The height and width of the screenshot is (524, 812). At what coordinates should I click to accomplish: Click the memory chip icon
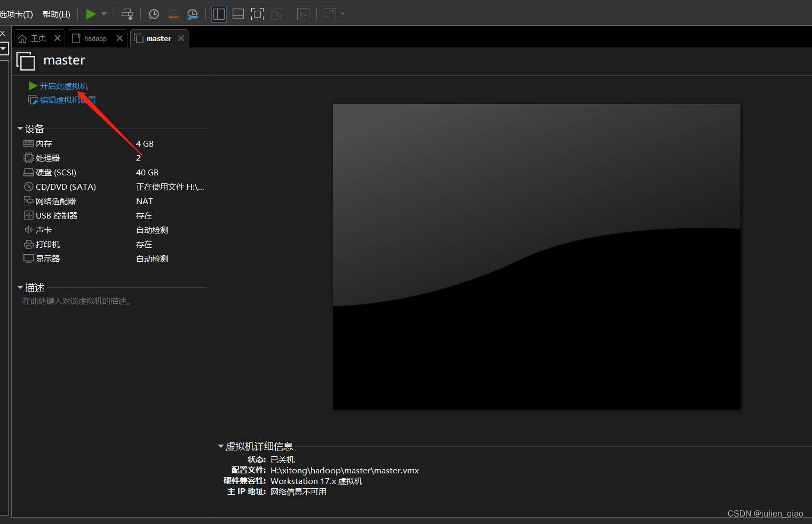point(29,143)
